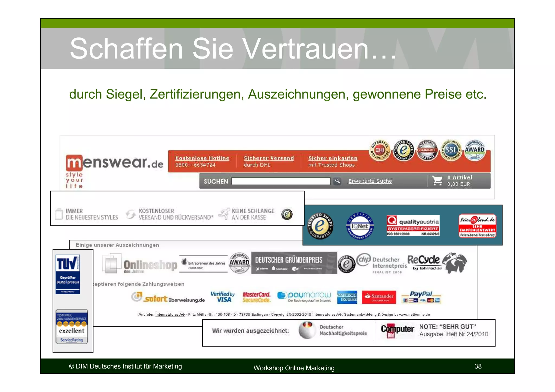Open the Sicher einkaufen link

tap(333, 158)
